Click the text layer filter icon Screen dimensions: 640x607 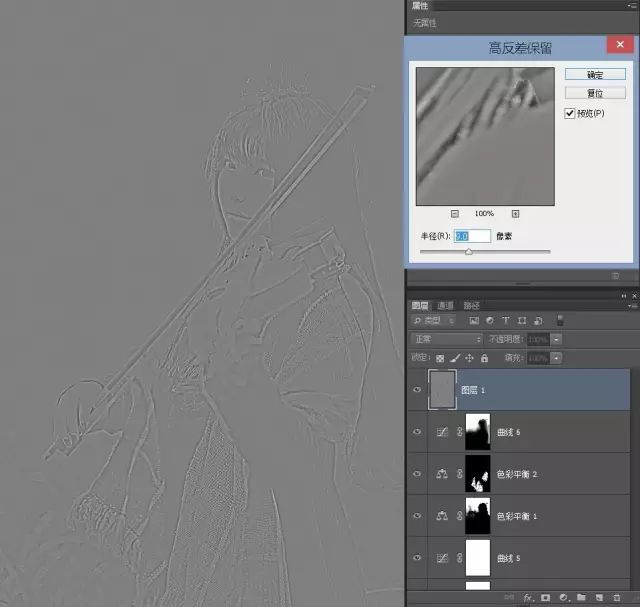click(507, 320)
